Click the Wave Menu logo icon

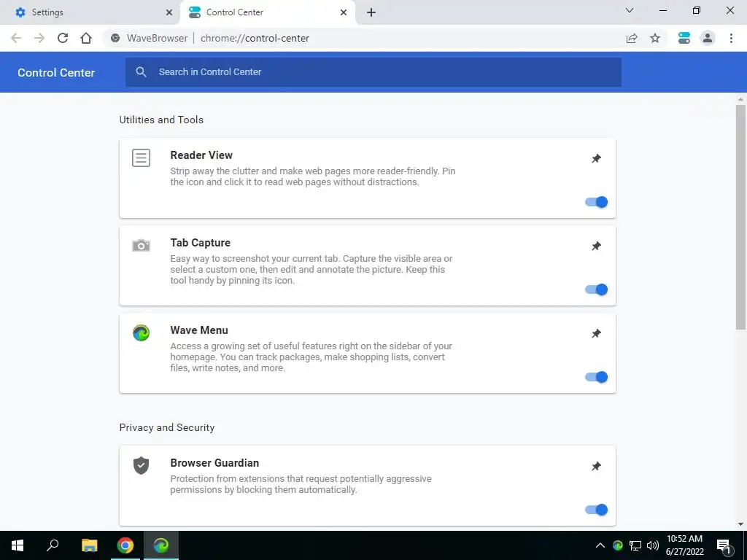point(141,332)
